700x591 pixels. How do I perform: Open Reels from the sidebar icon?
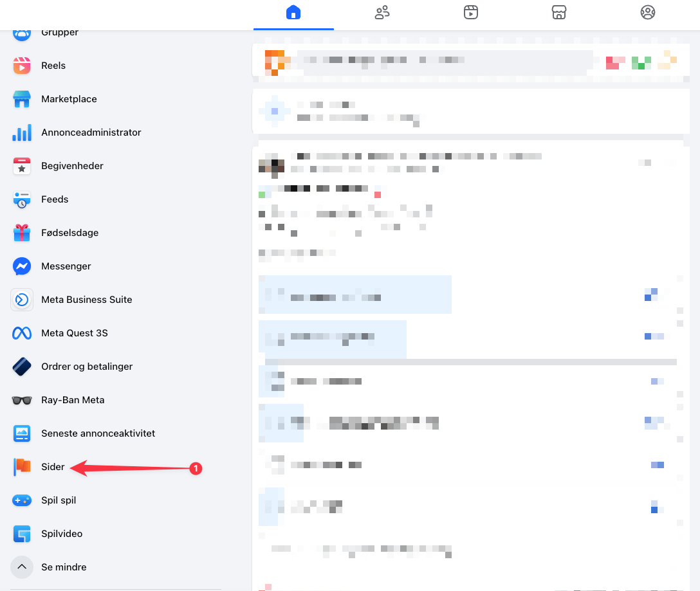coord(21,66)
